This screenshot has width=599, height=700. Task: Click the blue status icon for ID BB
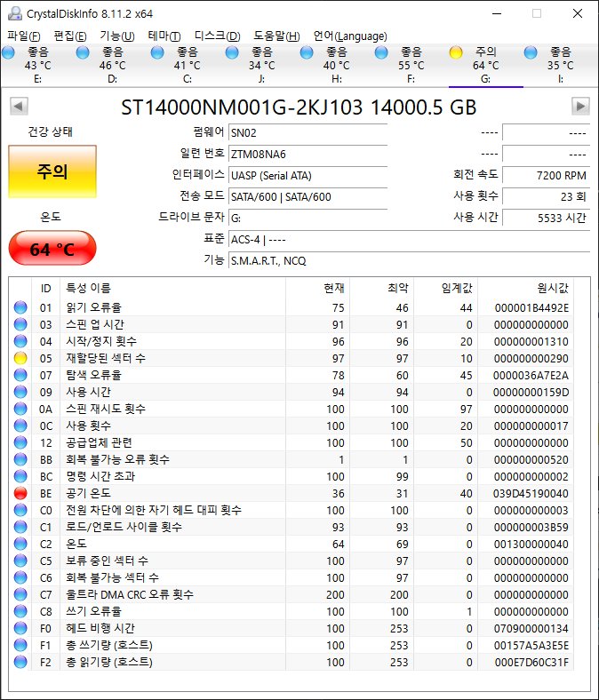point(20,459)
